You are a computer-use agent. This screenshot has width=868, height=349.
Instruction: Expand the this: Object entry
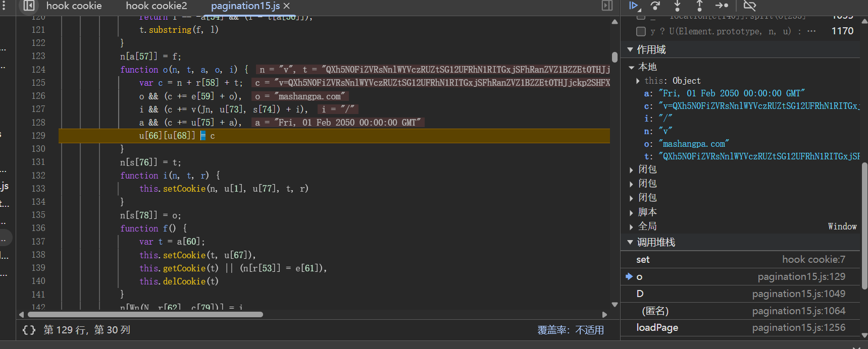coord(638,81)
